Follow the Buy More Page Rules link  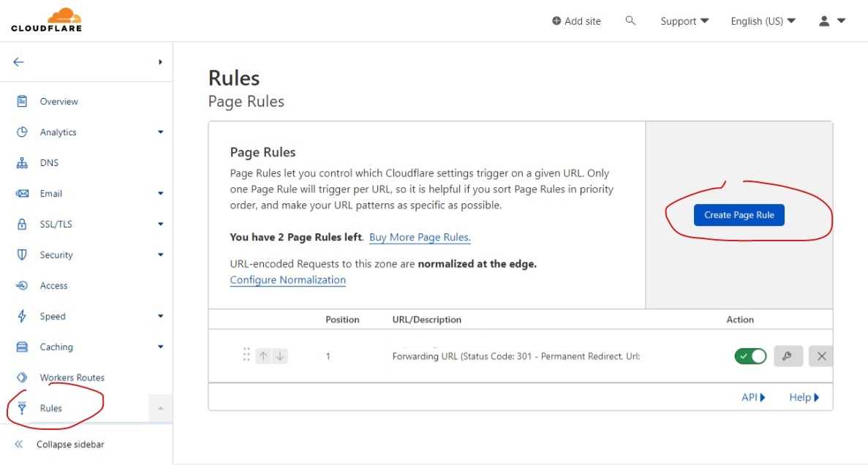pyautogui.click(x=420, y=237)
